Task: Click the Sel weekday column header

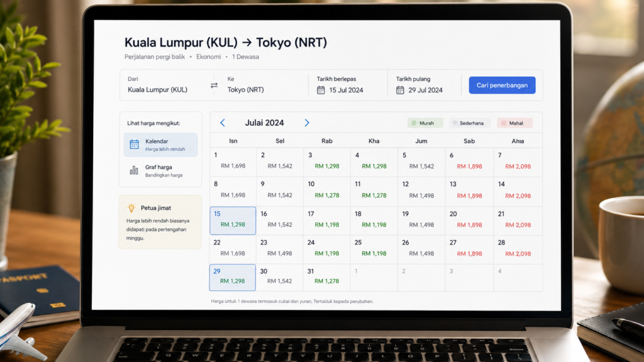Action: [x=280, y=141]
